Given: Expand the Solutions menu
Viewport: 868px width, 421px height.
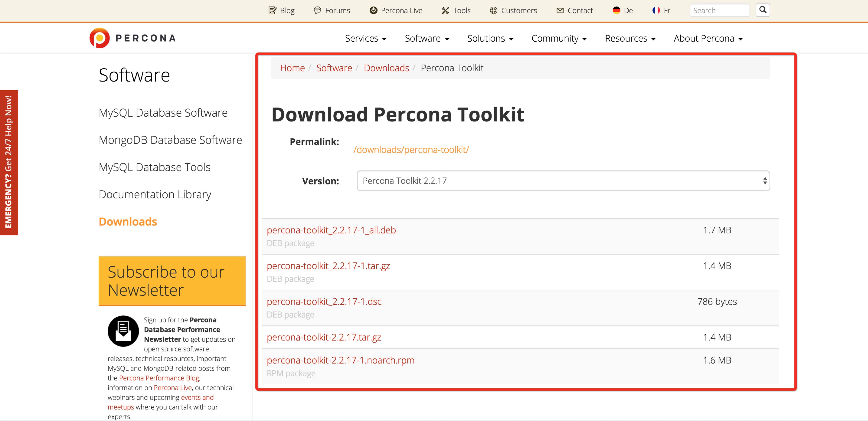Looking at the screenshot, I should [490, 38].
